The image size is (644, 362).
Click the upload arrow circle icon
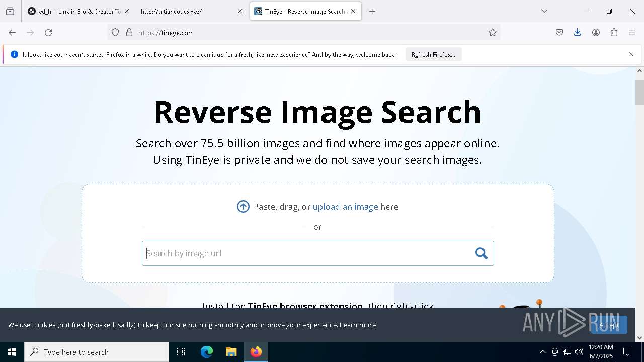pyautogui.click(x=243, y=207)
